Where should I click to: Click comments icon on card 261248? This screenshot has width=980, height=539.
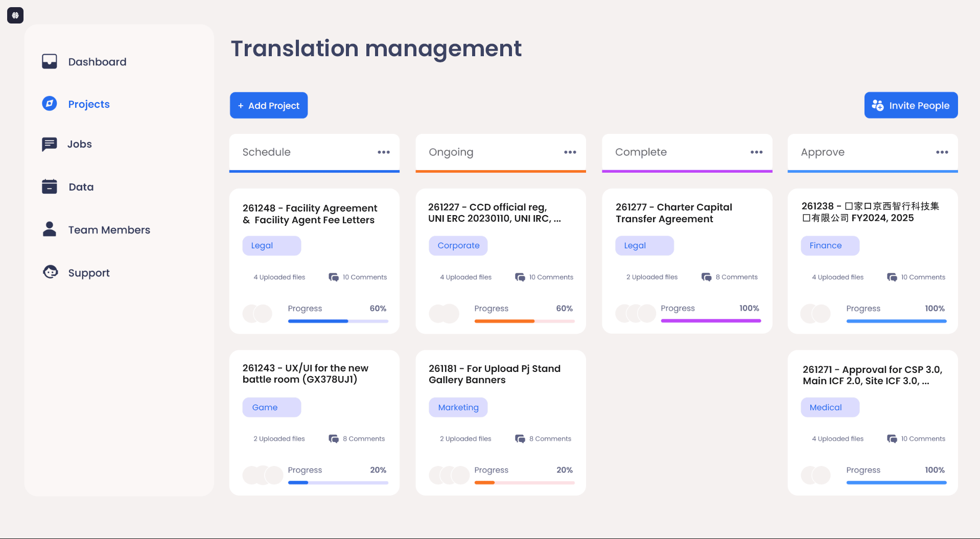pos(334,277)
